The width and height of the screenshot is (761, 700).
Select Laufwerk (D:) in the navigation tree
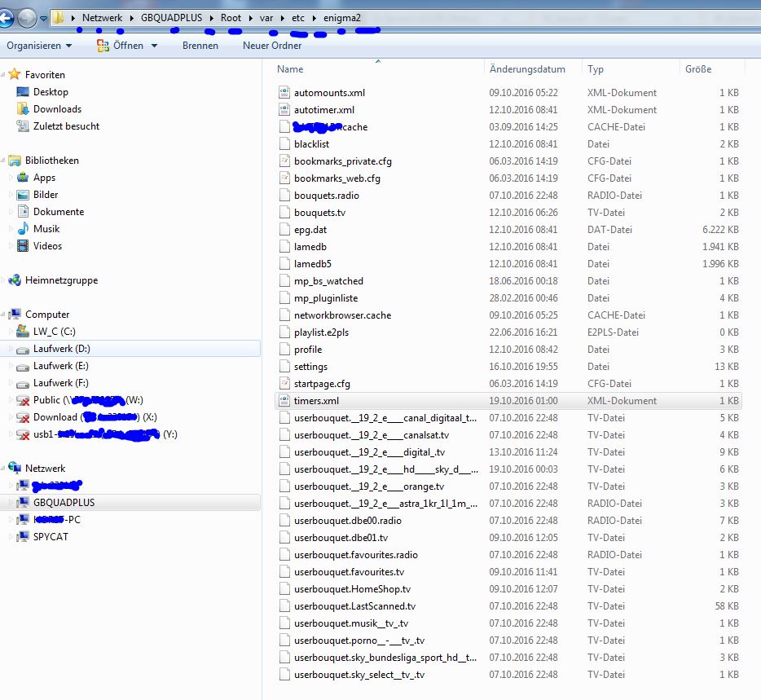pos(61,349)
